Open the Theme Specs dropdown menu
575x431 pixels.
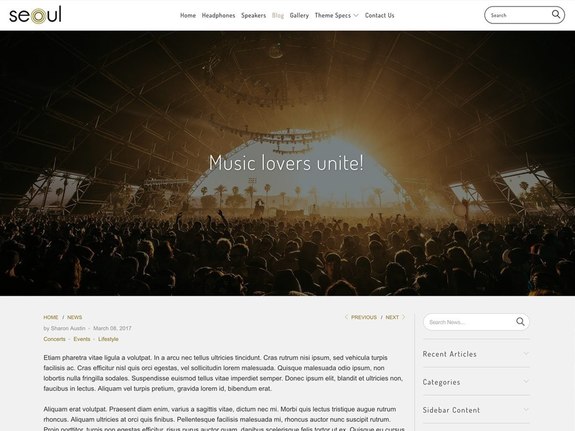pos(336,15)
